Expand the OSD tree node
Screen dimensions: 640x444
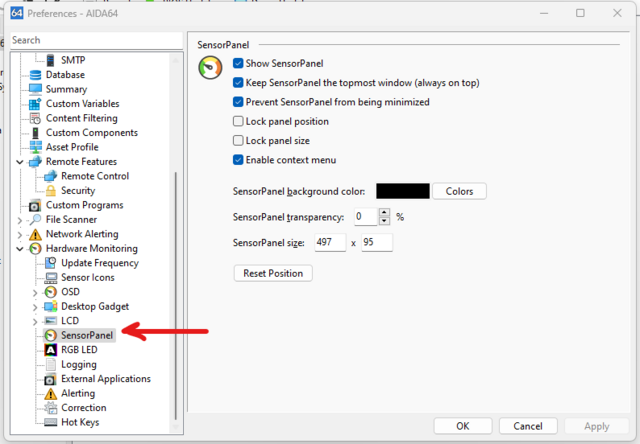pyautogui.click(x=35, y=292)
